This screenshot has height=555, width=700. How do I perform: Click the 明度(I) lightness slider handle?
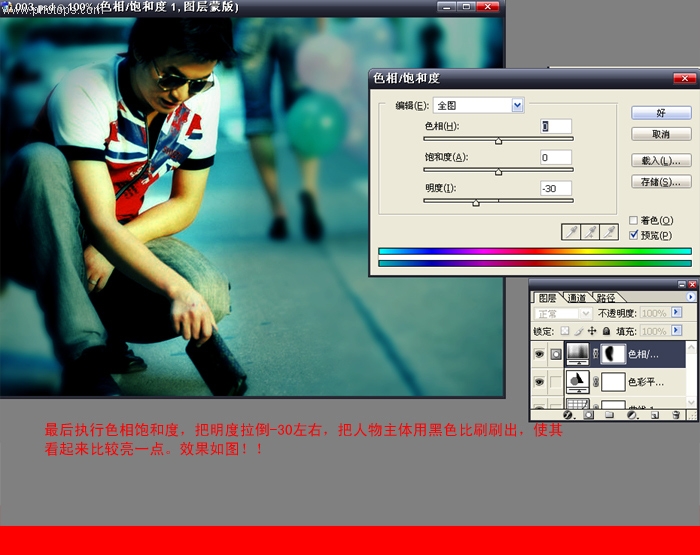pyautogui.click(x=476, y=203)
